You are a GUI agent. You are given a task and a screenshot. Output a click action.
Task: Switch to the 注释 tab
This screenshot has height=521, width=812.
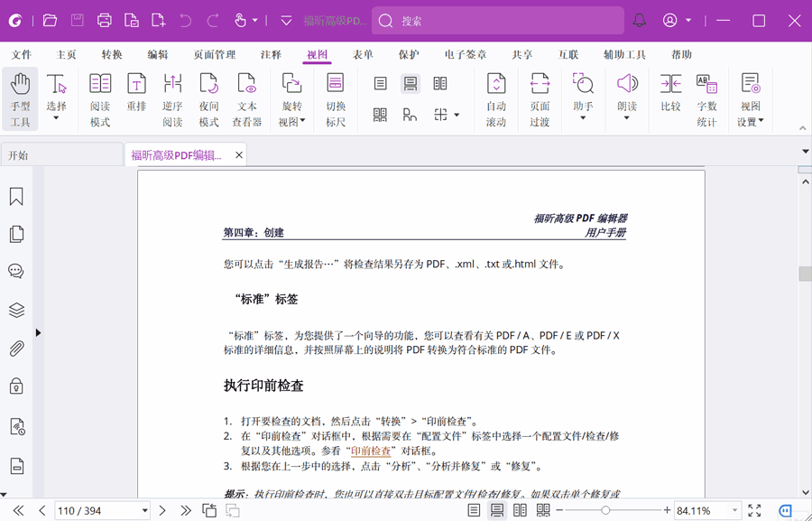[271, 54]
